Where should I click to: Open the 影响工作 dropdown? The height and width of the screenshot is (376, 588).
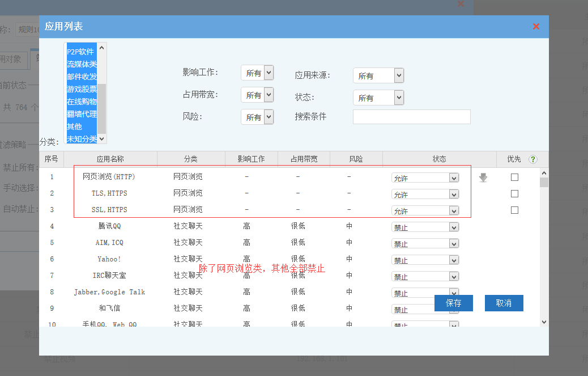point(257,73)
